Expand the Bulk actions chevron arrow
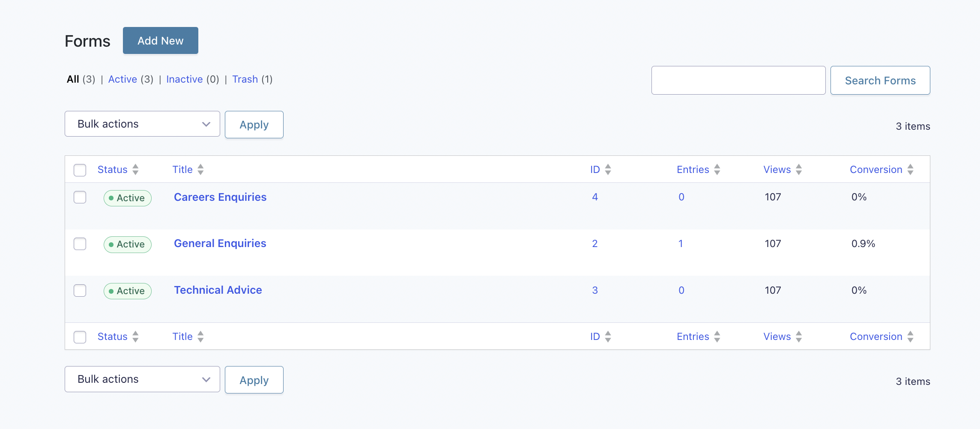Image resolution: width=980 pixels, height=429 pixels. point(207,124)
